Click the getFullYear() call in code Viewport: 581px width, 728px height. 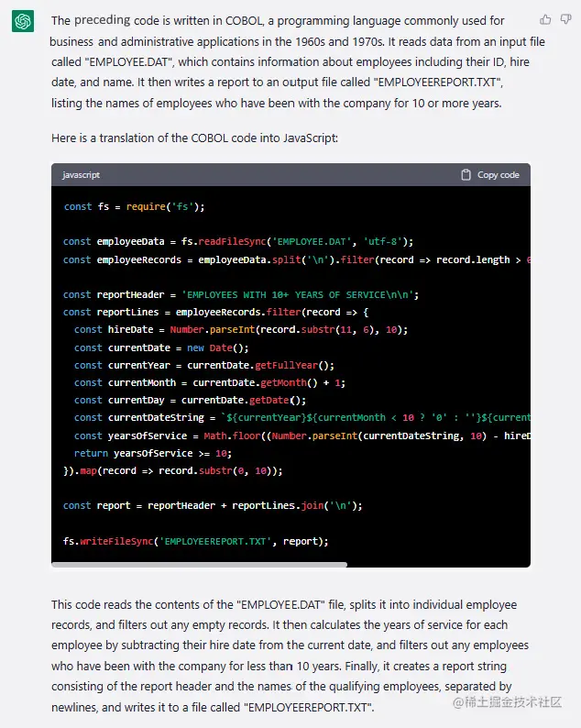[261, 365]
